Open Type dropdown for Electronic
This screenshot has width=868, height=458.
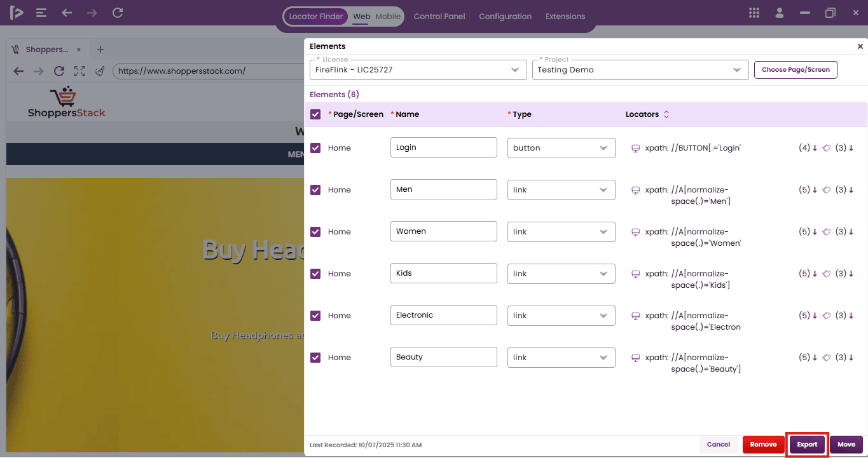tap(561, 316)
